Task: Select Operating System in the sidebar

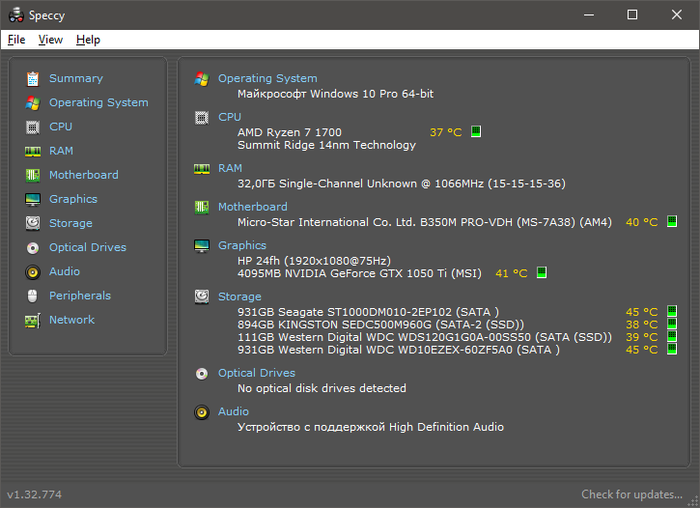Action: (98, 102)
